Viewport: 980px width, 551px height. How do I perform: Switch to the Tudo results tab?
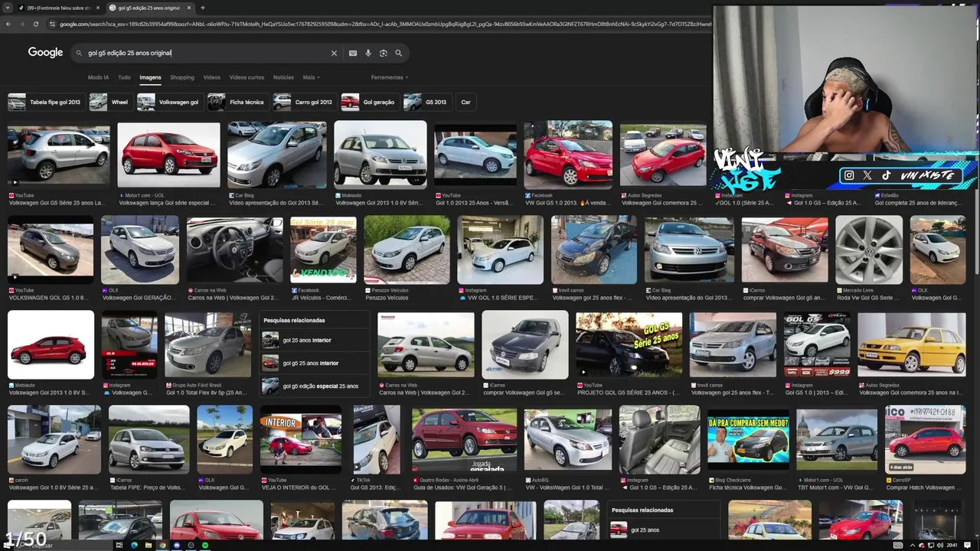(124, 77)
